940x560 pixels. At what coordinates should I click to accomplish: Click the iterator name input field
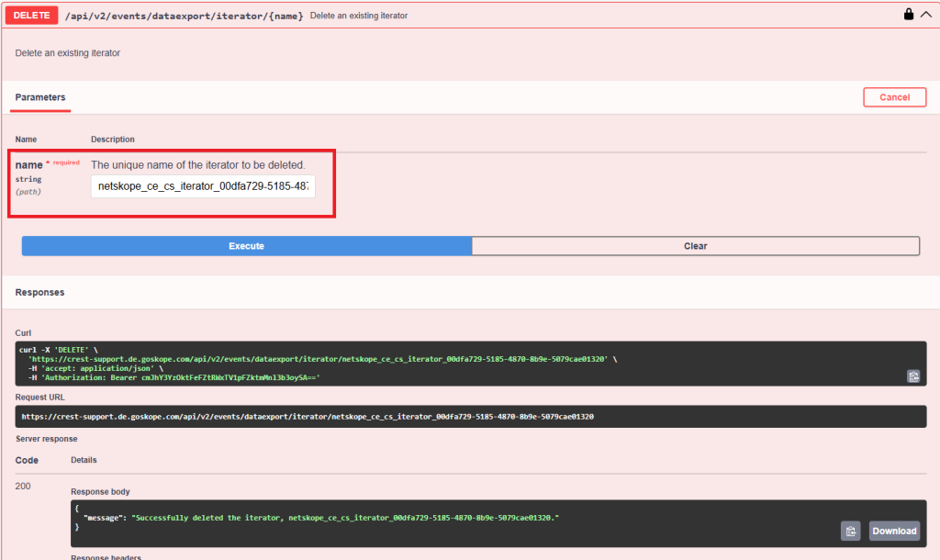[203, 186]
